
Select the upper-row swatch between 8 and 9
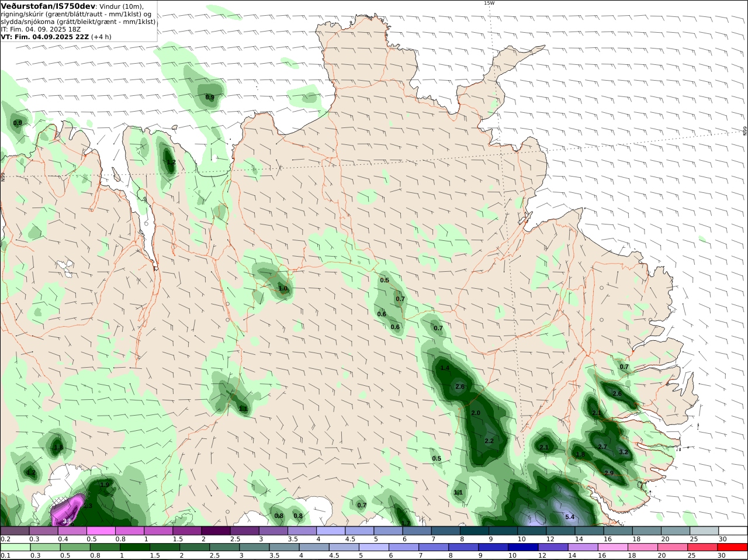tap(475, 531)
